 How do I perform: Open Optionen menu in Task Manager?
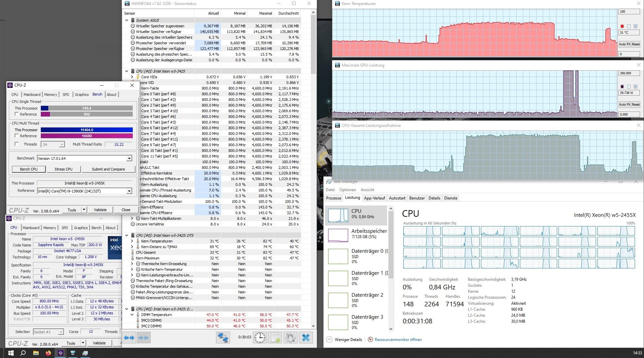(x=347, y=190)
